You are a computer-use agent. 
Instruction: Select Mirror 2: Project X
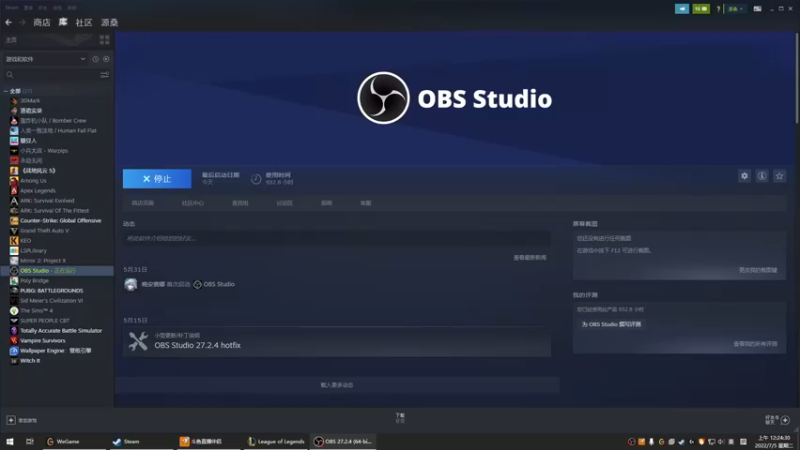pos(43,260)
